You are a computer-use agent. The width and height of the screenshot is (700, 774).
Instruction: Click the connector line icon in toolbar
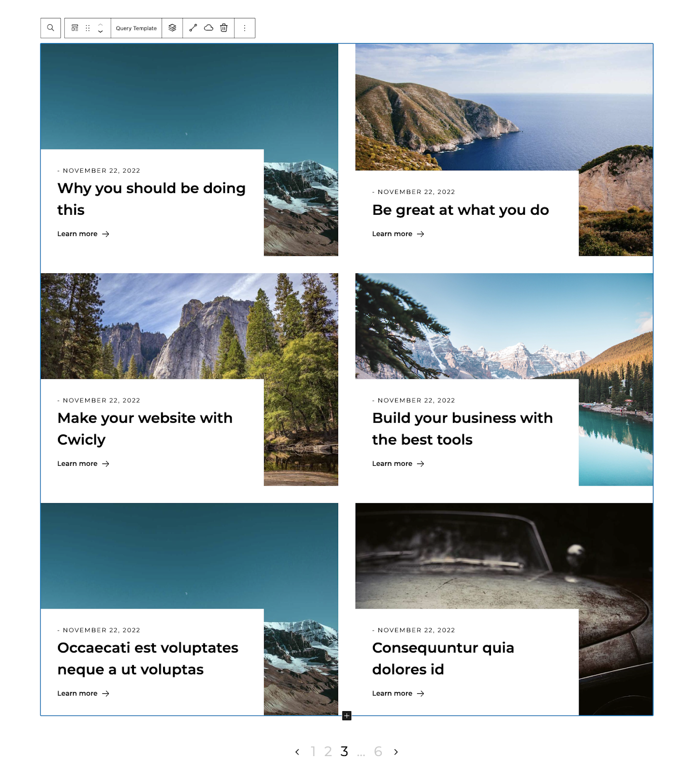[193, 28]
